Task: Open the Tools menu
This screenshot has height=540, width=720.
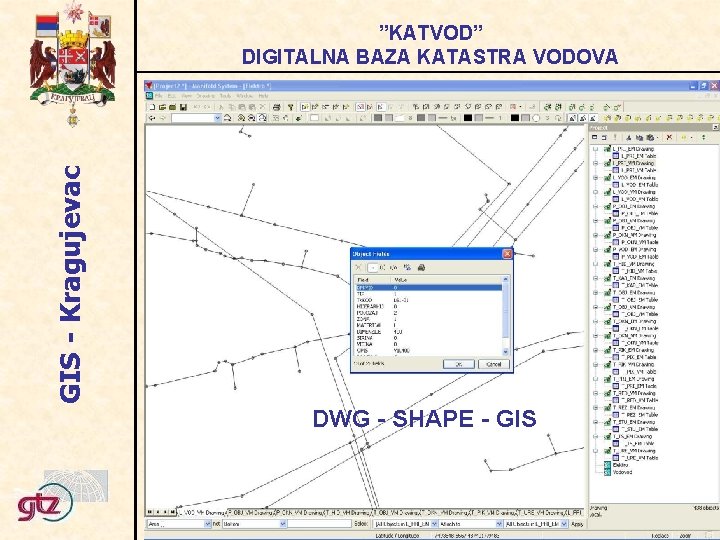Action: coord(225,96)
